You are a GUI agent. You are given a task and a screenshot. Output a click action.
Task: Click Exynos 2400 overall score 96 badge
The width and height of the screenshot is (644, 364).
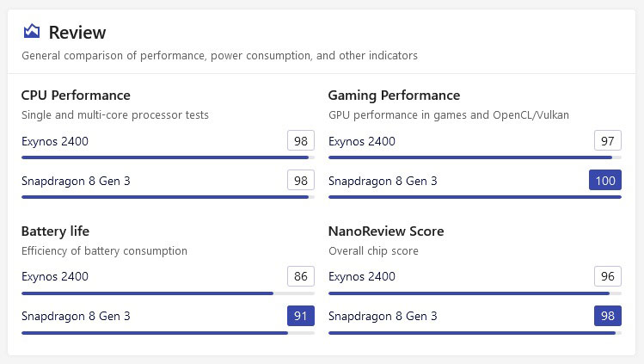[x=608, y=277]
